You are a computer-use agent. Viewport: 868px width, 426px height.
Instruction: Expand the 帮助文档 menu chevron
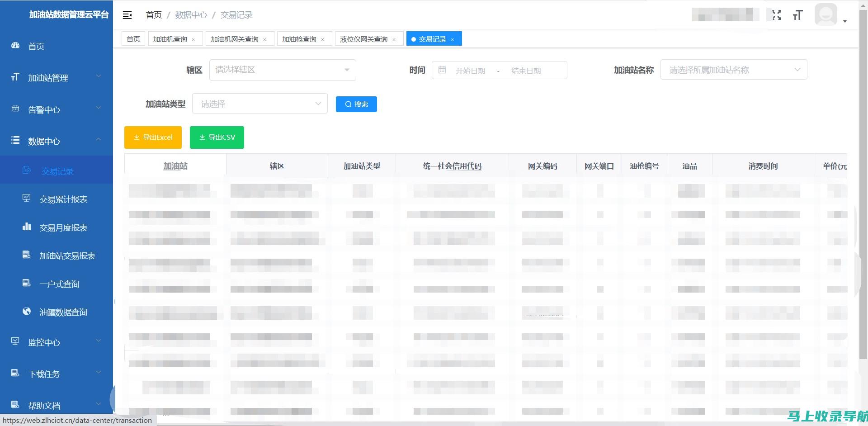[x=99, y=404]
